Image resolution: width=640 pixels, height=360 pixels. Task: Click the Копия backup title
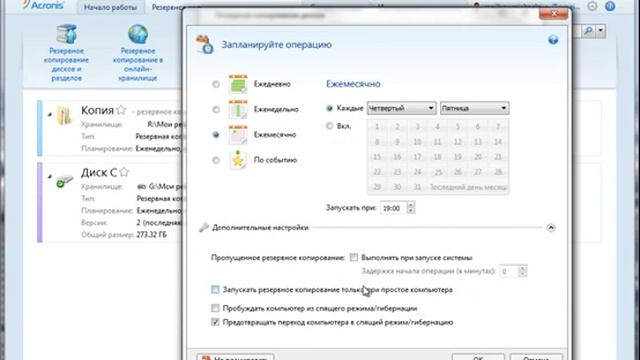(x=97, y=110)
